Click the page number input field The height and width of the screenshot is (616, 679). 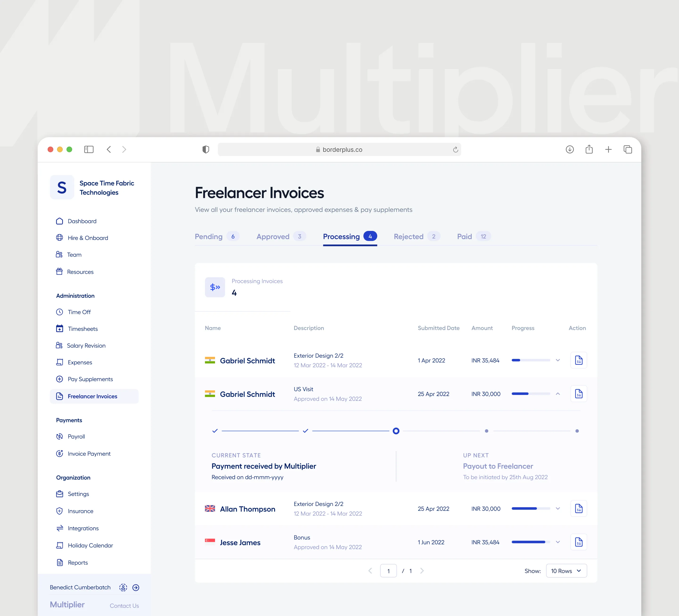point(388,571)
